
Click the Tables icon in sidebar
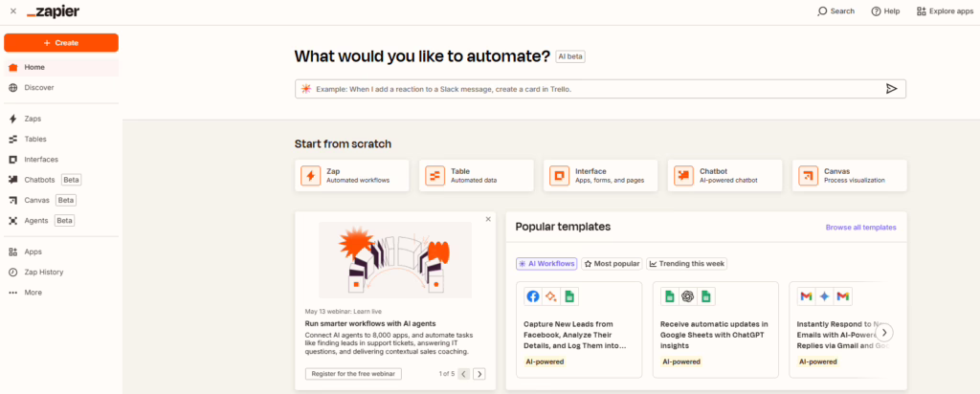click(x=13, y=140)
